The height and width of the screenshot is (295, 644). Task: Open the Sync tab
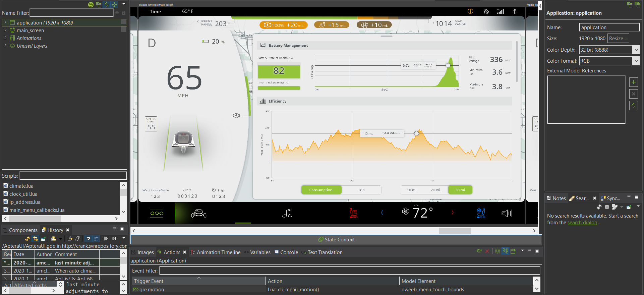610,198
